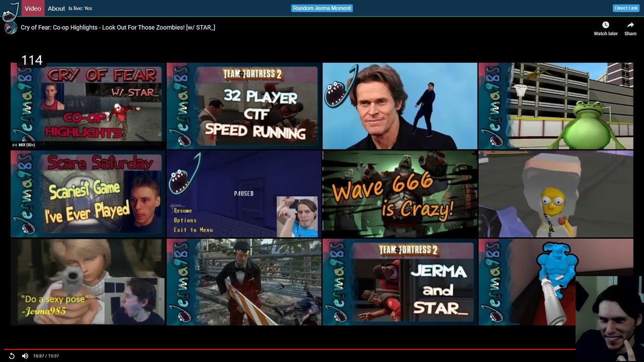This screenshot has width=644, height=362.
Task: Switch to the About tab
Action: click(56, 8)
